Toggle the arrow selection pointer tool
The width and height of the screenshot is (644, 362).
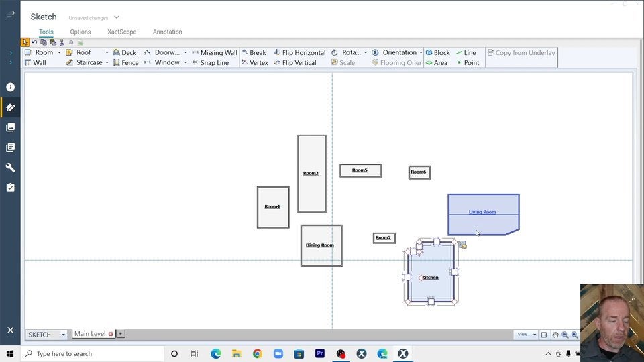click(x=25, y=42)
